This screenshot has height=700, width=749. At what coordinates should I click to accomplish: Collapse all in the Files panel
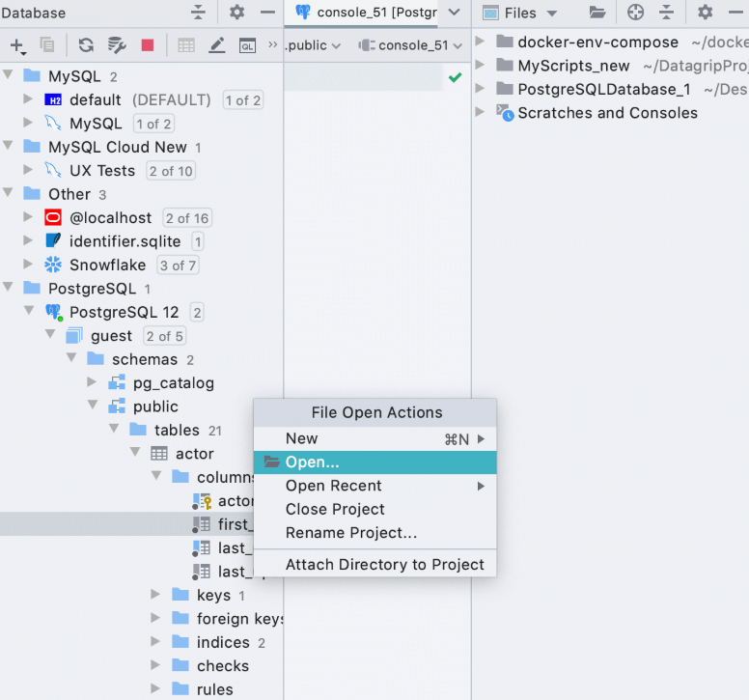tap(666, 12)
